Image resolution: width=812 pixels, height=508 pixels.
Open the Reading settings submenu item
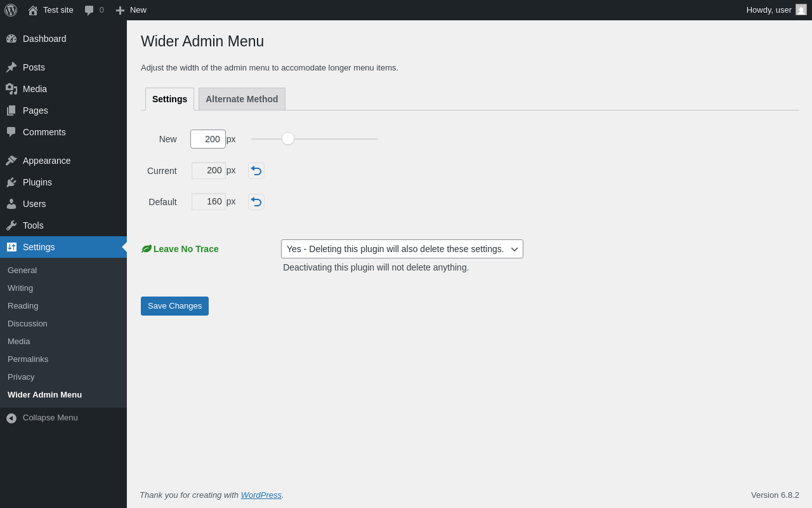click(23, 305)
